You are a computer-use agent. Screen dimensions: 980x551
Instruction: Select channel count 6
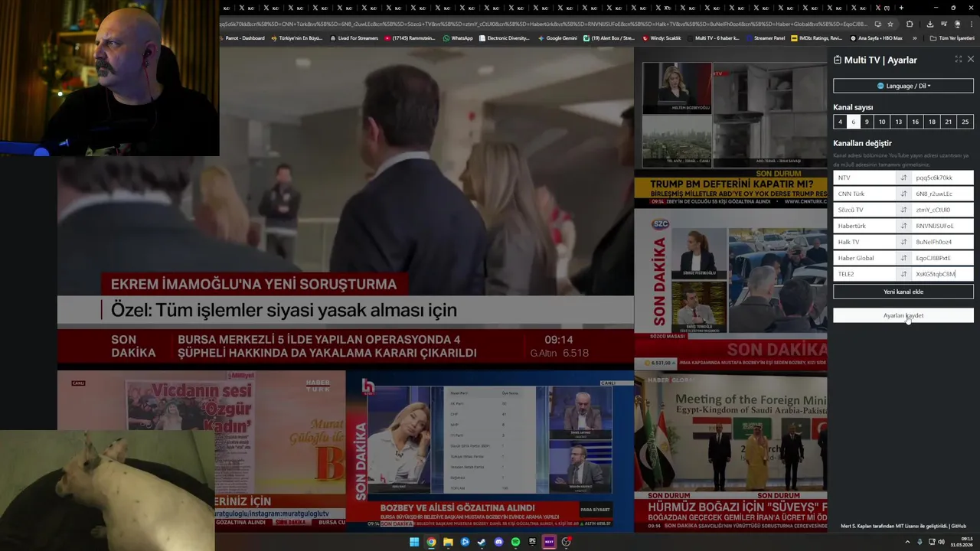coord(853,122)
